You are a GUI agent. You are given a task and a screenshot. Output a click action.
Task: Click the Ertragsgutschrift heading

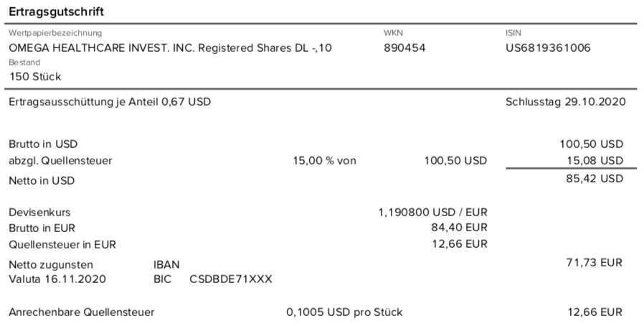point(56,11)
